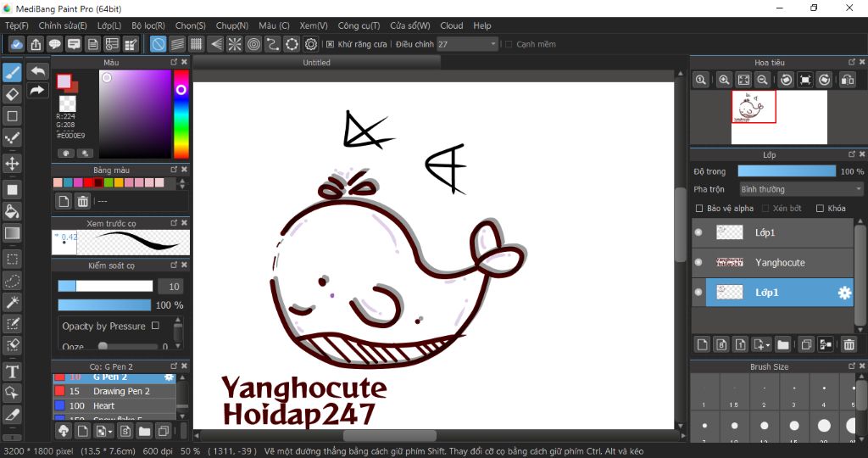Select the Dot tool with pencil icon
The width and height of the screenshot is (868, 458).
12,138
